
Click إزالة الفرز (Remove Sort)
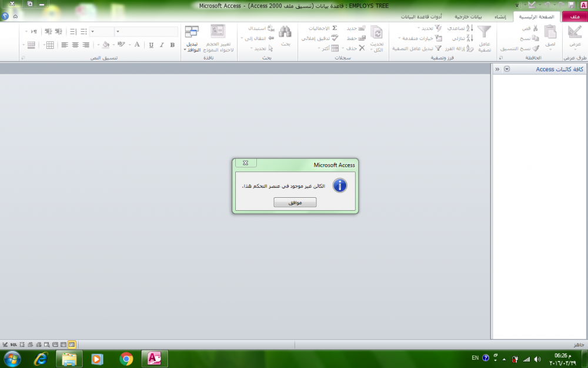459,48
